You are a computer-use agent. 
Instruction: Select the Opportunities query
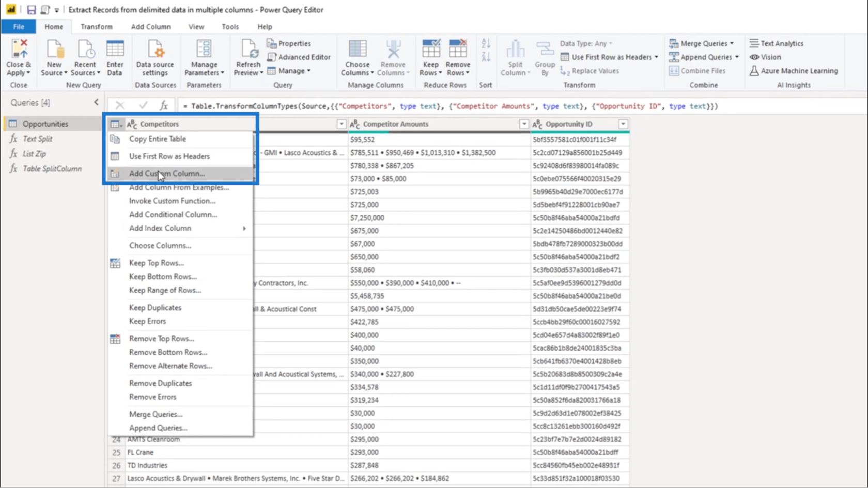(x=53, y=124)
